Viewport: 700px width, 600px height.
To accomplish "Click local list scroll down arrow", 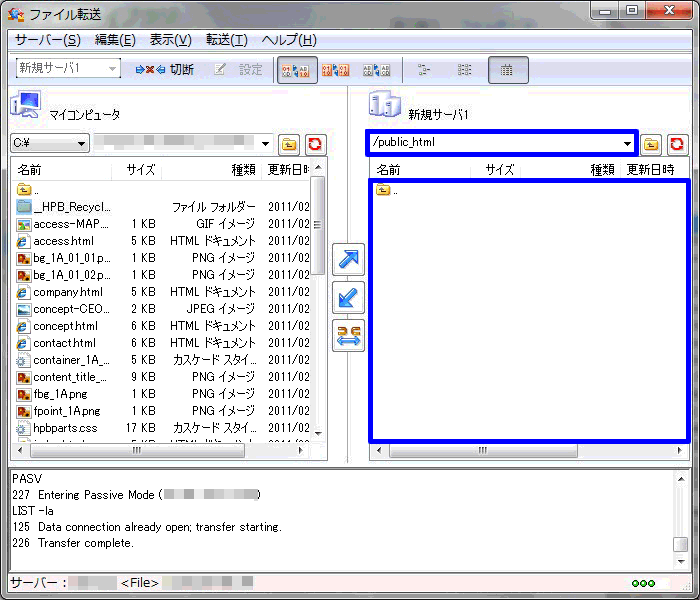I will [318, 433].
